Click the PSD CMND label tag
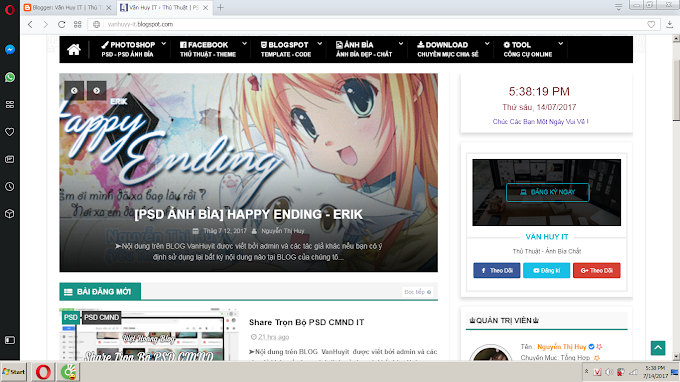Image resolution: width=680 pixels, height=382 pixels. tap(101, 317)
